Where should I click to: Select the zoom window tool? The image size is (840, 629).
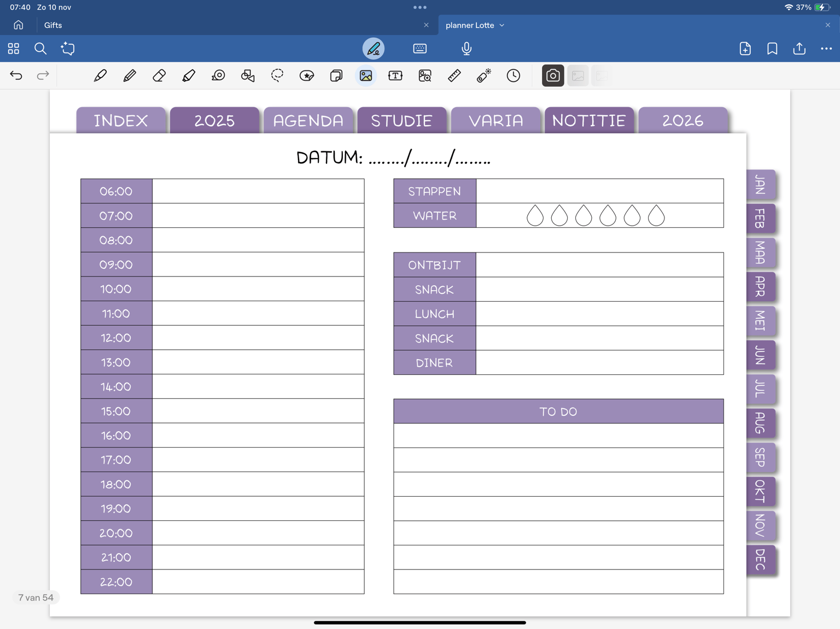click(x=425, y=75)
